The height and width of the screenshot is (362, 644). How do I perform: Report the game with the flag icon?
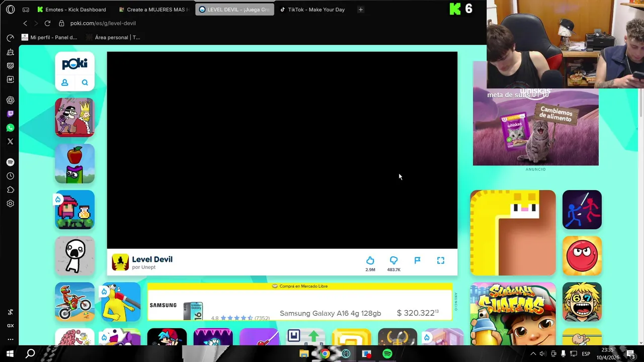coord(417,260)
